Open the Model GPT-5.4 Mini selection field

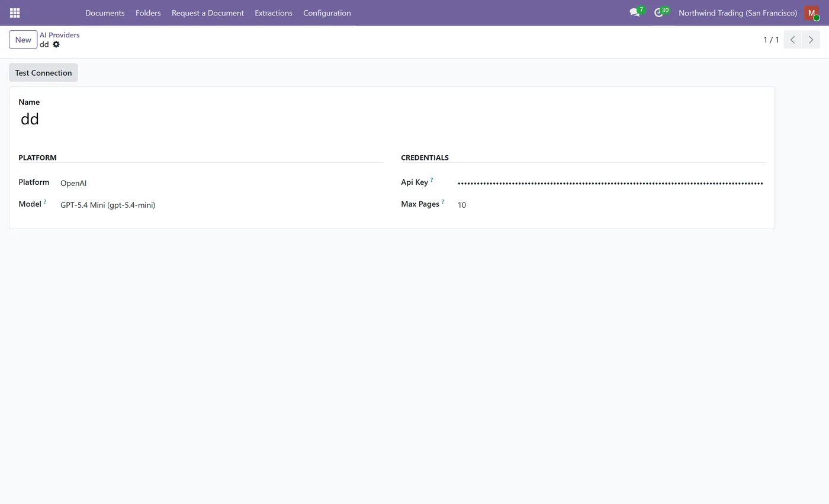click(221, 205)
